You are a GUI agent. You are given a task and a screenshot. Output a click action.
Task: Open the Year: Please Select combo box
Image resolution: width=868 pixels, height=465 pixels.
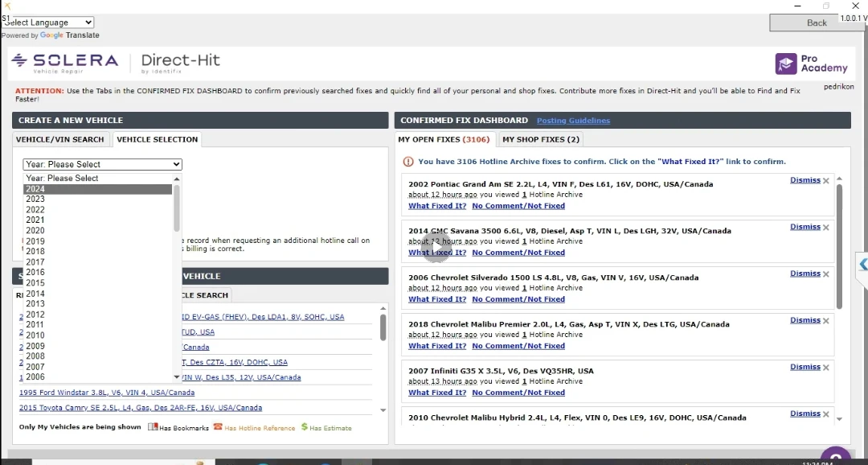pos(102,164)
